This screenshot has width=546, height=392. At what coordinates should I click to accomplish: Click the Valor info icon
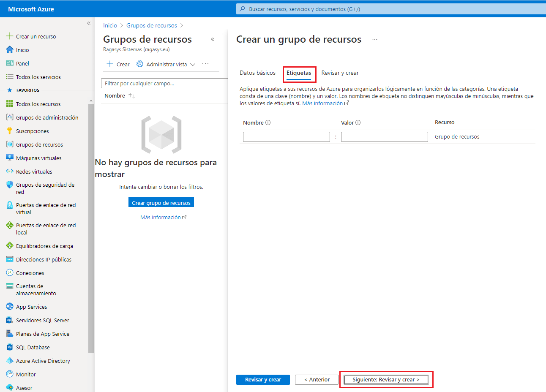(x=358, y=123)
